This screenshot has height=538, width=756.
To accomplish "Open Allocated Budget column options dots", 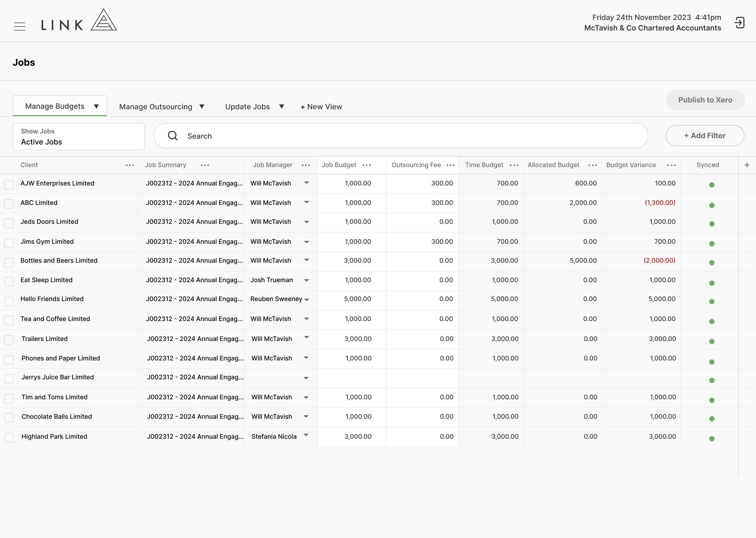I will (x=593, y=165).
